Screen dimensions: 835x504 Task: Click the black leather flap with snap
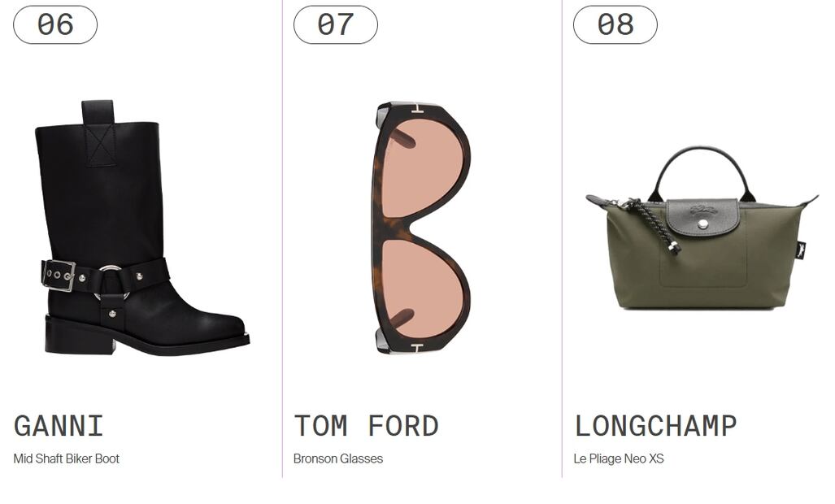[703, 216]
